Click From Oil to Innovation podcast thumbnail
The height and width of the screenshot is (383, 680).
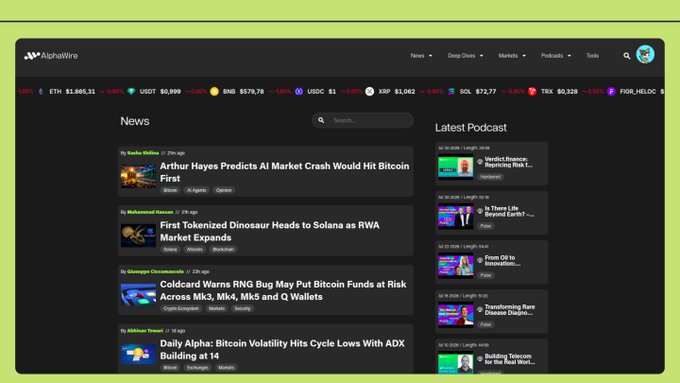pos(455,265)
